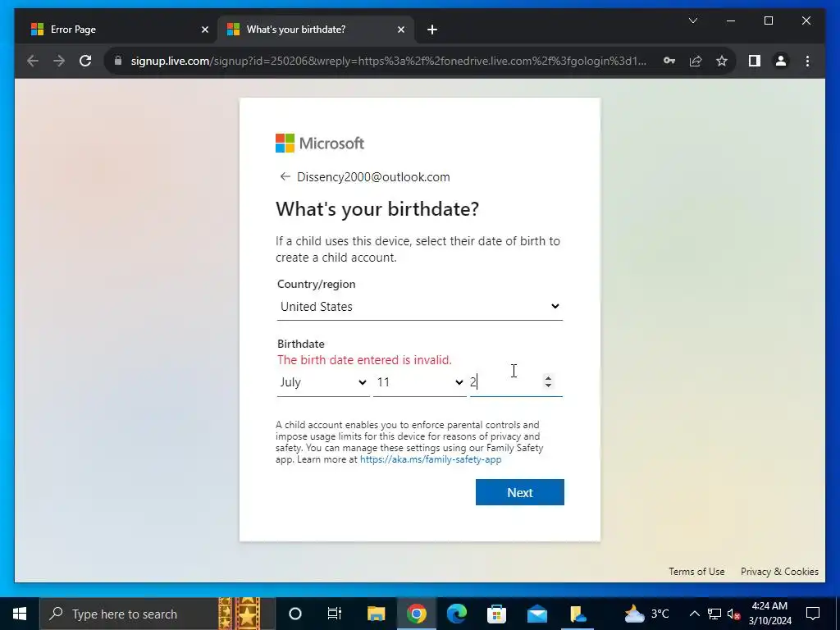Open the birth month July dropdown
This screenshot has width=840, height=630.
[323, 382]
